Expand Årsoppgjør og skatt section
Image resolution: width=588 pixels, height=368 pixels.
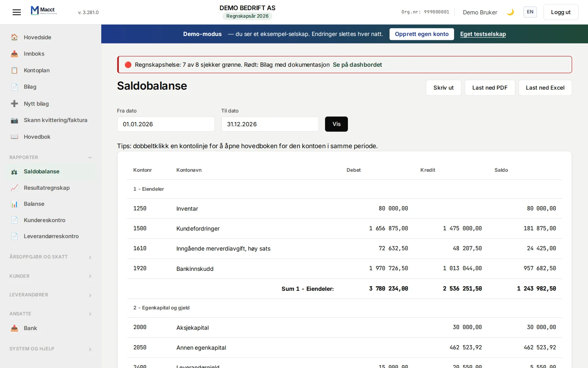tap(51, 257)
